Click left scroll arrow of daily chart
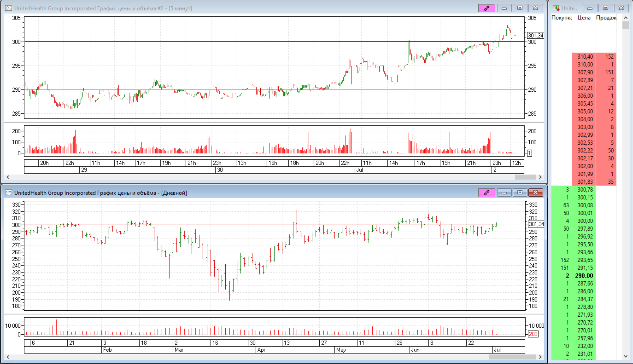This screenshot has height=364, width=633. coord(8,357)
